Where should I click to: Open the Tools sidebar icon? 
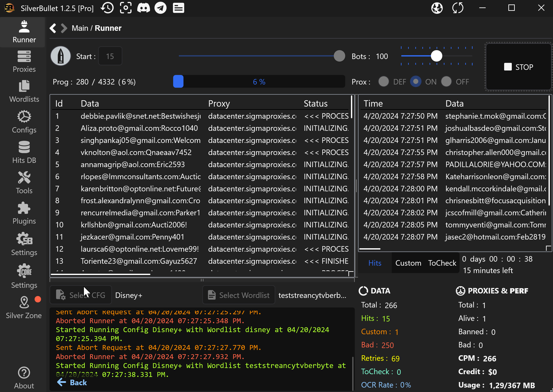coord(24,183)
